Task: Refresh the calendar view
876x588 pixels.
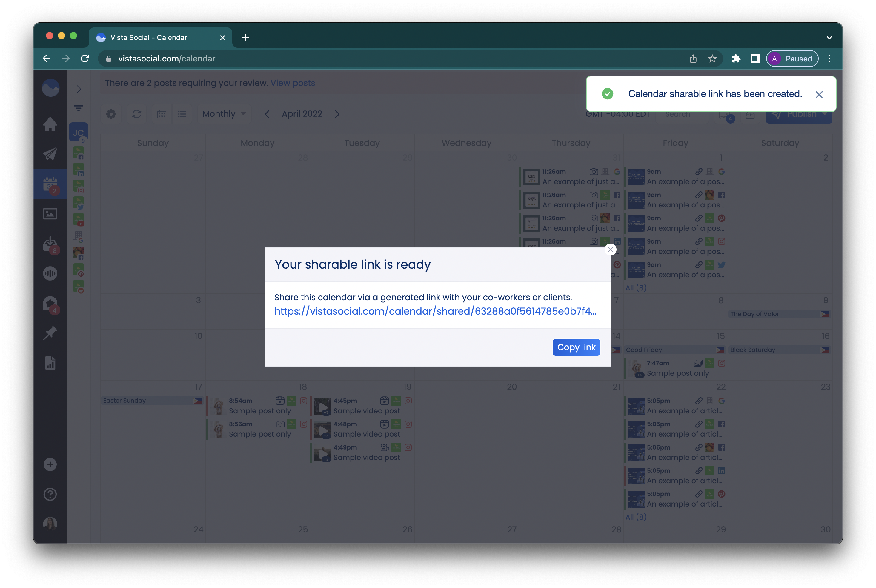Action: click(136, 114)
